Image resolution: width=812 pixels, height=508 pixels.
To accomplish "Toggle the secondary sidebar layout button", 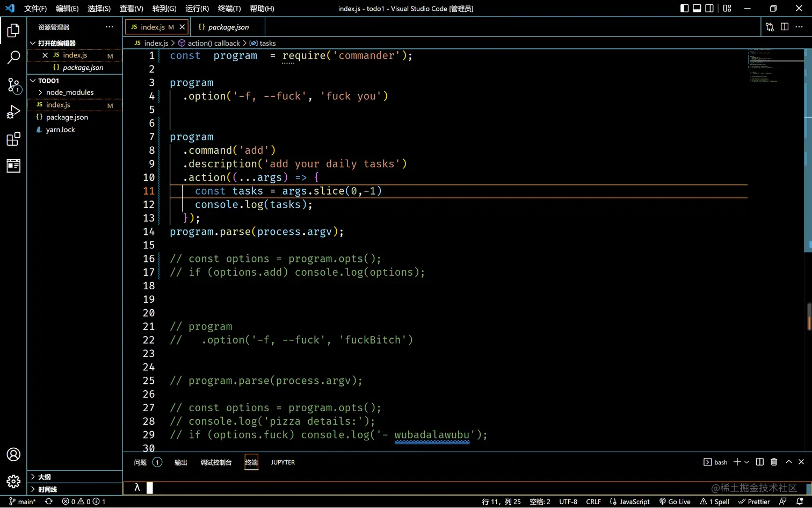I will tap(709, 8).
